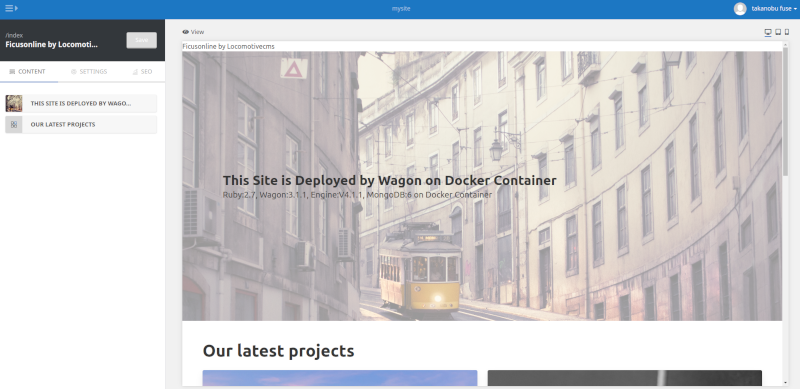Click the first project card image
Screen dimensions: 800x389
(340, 378)
